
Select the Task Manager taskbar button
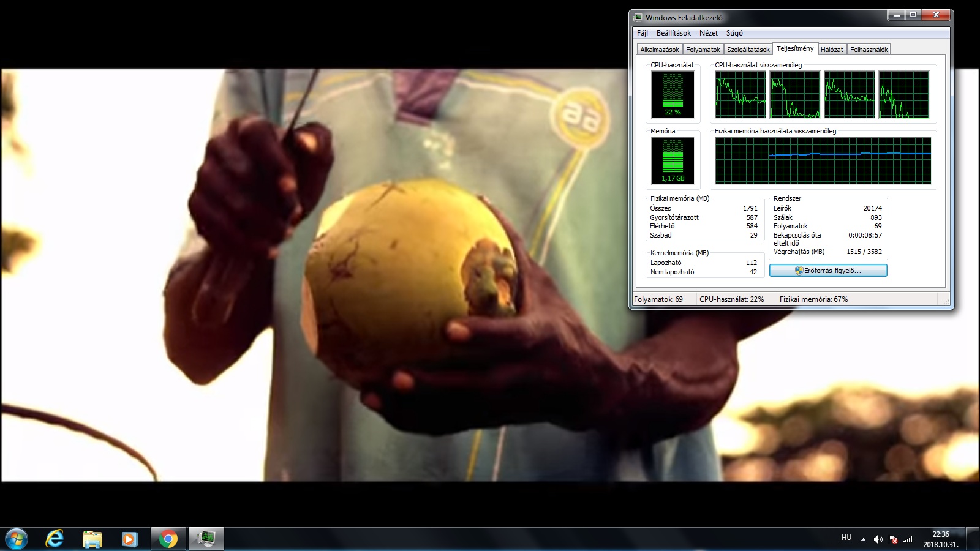(206, 539)
